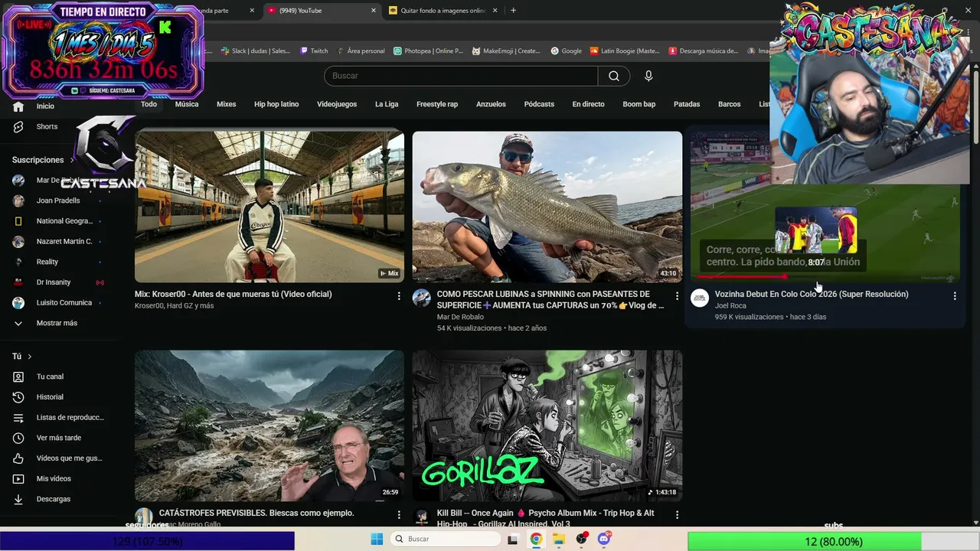This screenshot has height=551, width=980.
Task: Open more options for the Vozinha Debut video
Action: 955,295
